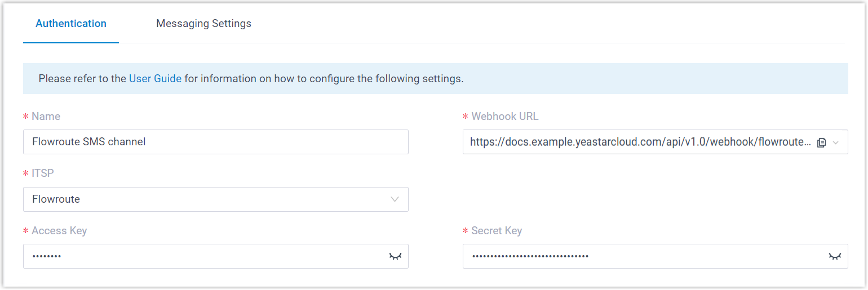Focus the Access Key password field
Screen dimensions: 868x290
pos(203,256)
